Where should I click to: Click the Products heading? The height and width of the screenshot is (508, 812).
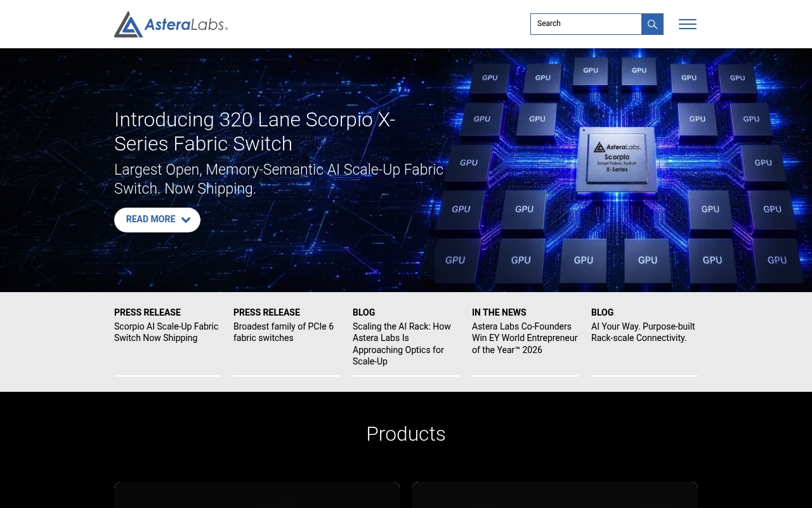[406, 434]
